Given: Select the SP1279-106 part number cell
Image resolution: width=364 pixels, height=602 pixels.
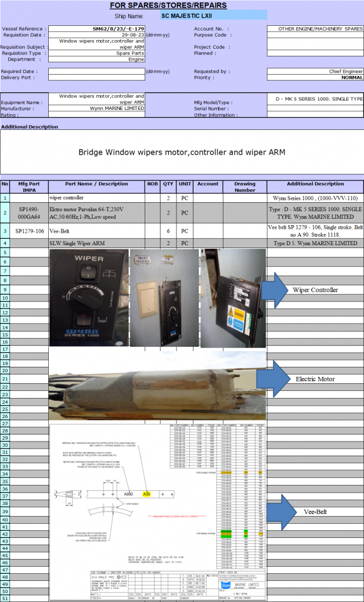Looking at the screenshot, I should pos(29,231).
